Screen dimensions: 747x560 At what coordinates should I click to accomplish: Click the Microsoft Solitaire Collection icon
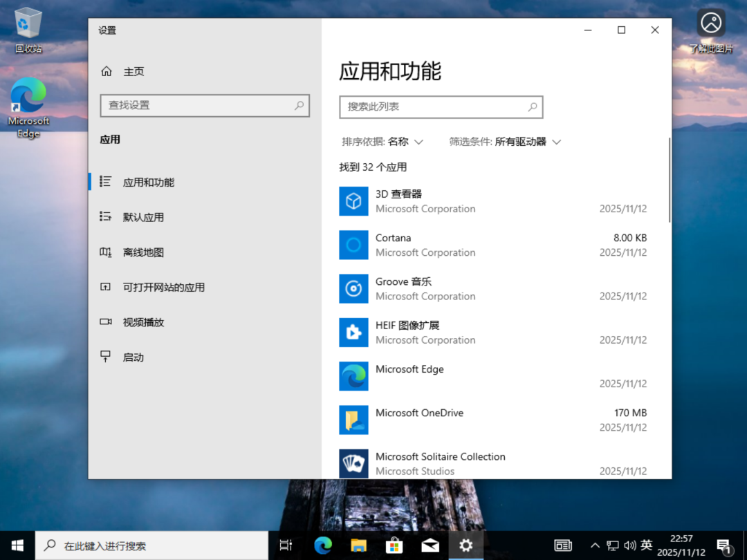(x=353, y=463)
